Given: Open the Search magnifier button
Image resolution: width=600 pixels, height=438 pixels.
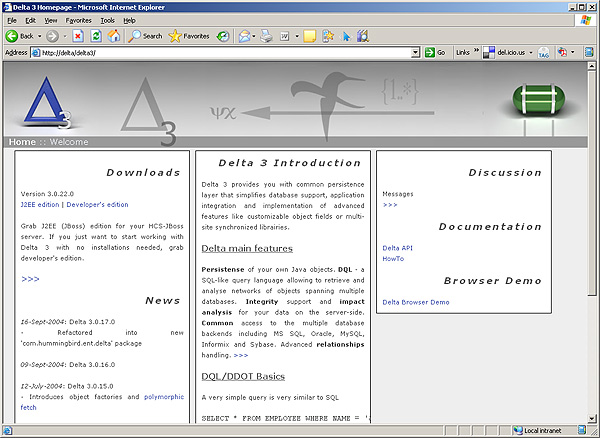Looking at the screenshot, I should [145, 36].
